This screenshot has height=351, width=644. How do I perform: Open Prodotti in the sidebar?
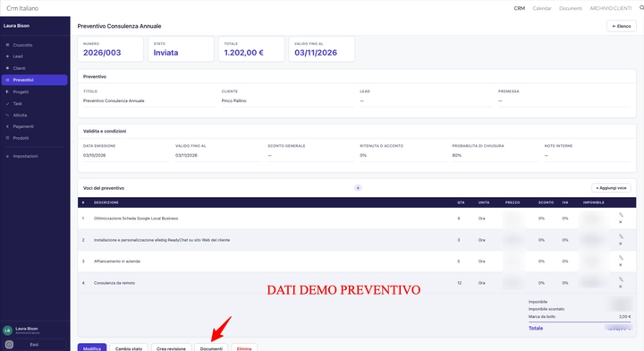click(21, 138)
